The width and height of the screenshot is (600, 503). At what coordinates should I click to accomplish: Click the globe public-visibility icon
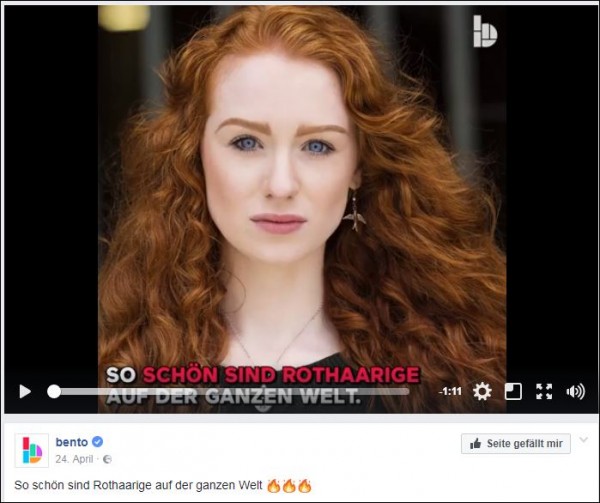[x=108, y=459]
